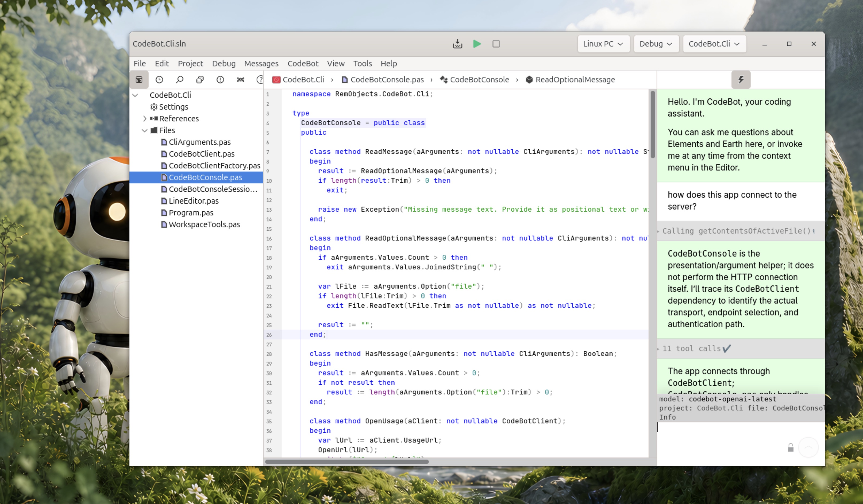The height and width of the screenshot is (504, 863).
Task: Click CodeBotConsole class breadcrumb segment
Action: 479,79
